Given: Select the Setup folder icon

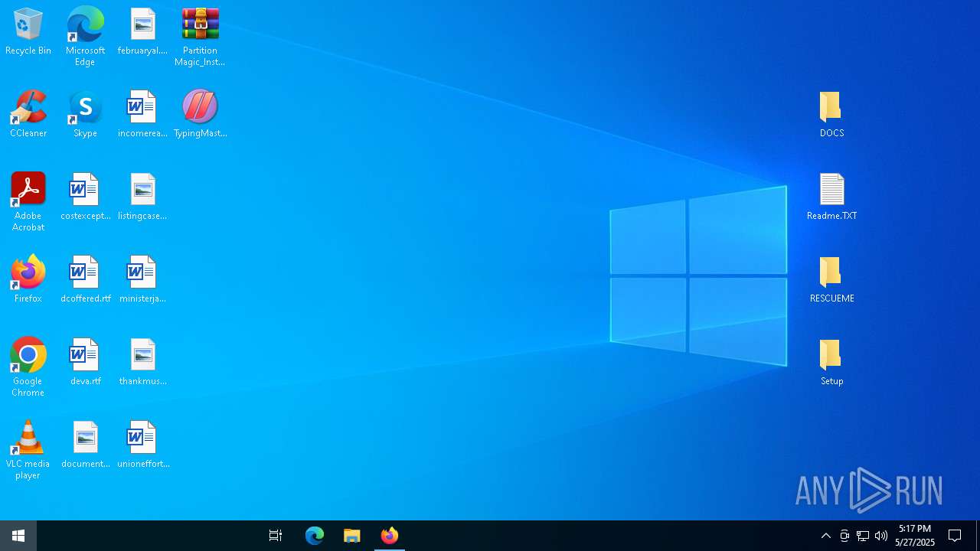Looking at the screenshot, I should click(831, 363).
